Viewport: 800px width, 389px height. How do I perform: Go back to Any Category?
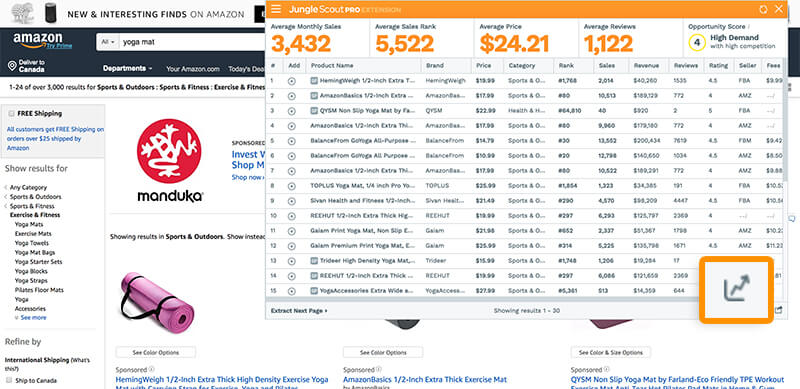[28, 187]
